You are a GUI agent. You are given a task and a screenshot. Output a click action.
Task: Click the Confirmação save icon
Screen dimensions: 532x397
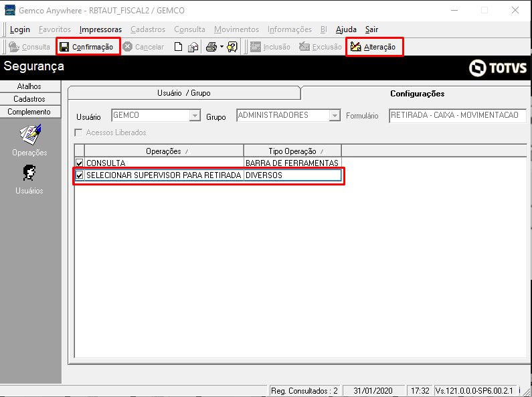[64, 47]
